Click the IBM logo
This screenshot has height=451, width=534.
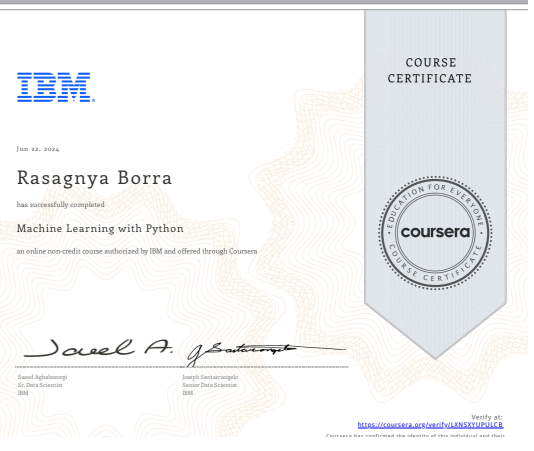[x=57, y=88]
